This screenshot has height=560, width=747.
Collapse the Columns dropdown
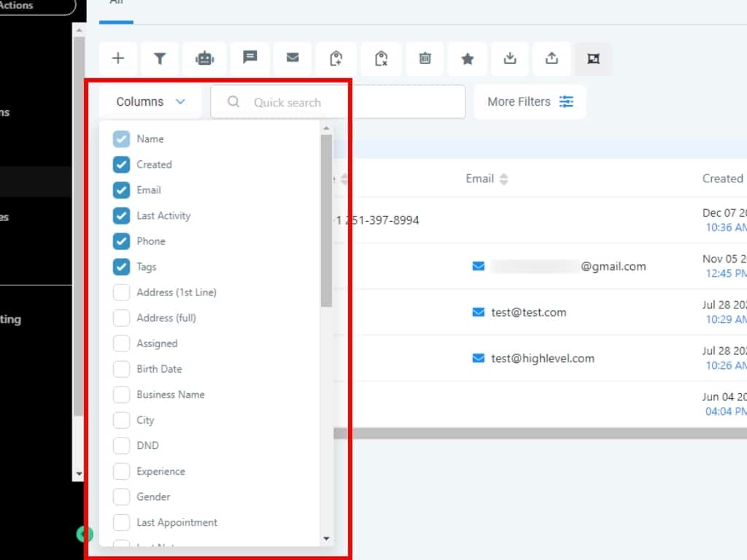coord(150,102)
